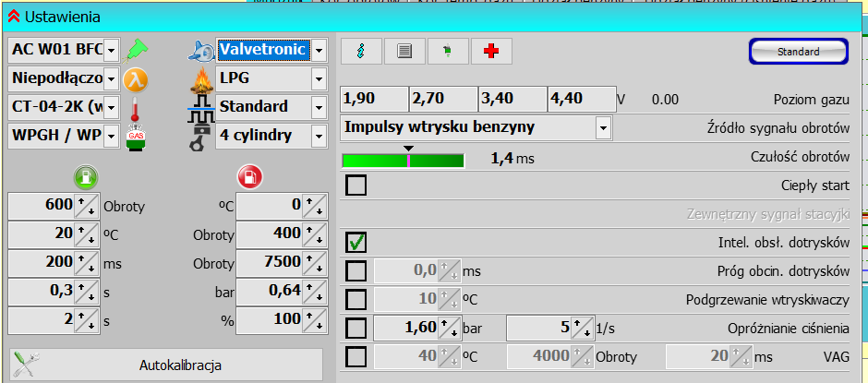
Task: Enable Podgrzewanie wtryskiwaczy checkbox
Action: pos(356,299)
